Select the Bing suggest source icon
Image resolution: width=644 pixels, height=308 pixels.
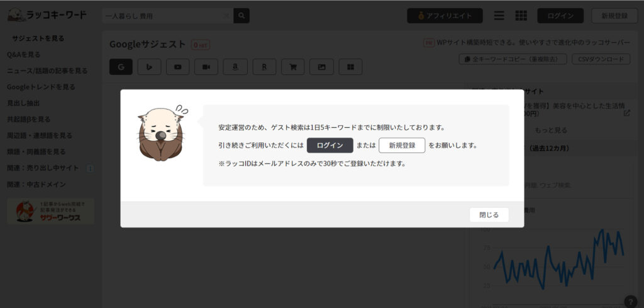tap(149, 67)
